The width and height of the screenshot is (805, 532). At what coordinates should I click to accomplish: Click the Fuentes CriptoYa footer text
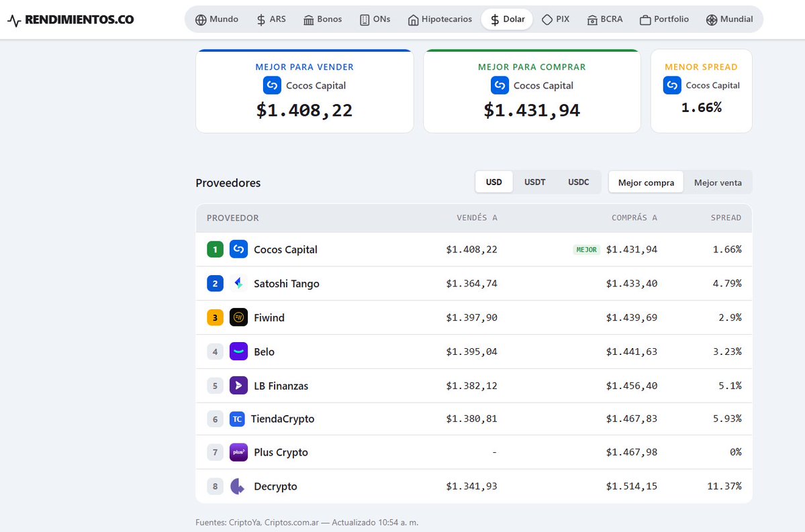click(x=307, y=522)
